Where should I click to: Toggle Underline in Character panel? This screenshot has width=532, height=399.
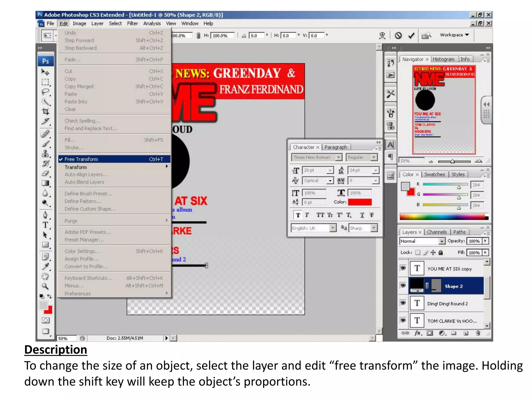362,215
